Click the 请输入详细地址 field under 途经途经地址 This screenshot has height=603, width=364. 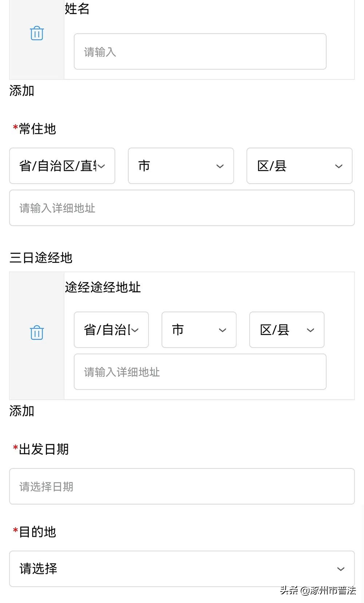coord(200,372)
